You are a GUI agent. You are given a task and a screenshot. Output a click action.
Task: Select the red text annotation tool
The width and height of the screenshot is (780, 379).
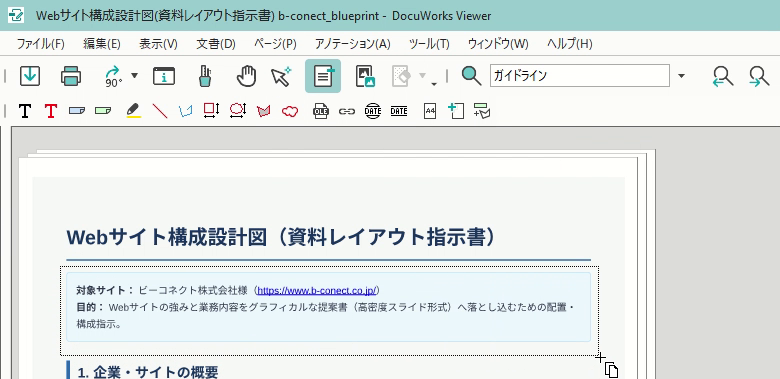(51, 111)
